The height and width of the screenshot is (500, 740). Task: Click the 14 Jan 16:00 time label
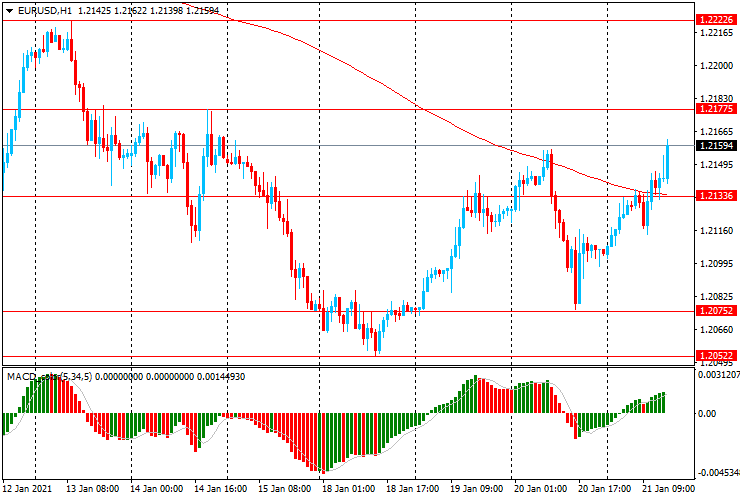tap(220, 489)
